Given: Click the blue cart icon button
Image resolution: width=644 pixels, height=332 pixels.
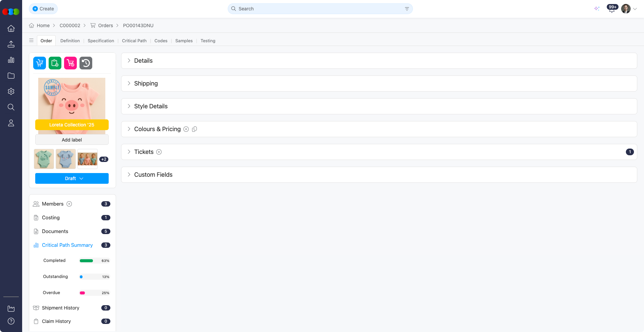Looking at the screenshot, I should [40, 63].
